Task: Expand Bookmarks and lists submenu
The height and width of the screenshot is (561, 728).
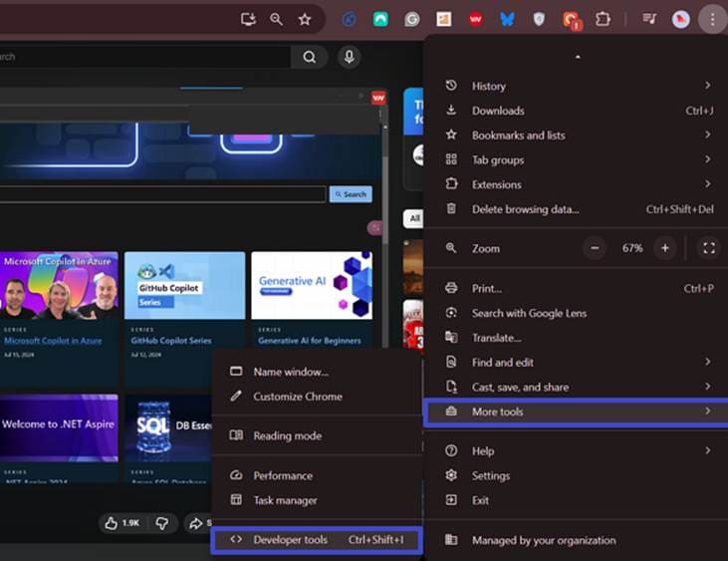Action: click(x=576, y=136)
